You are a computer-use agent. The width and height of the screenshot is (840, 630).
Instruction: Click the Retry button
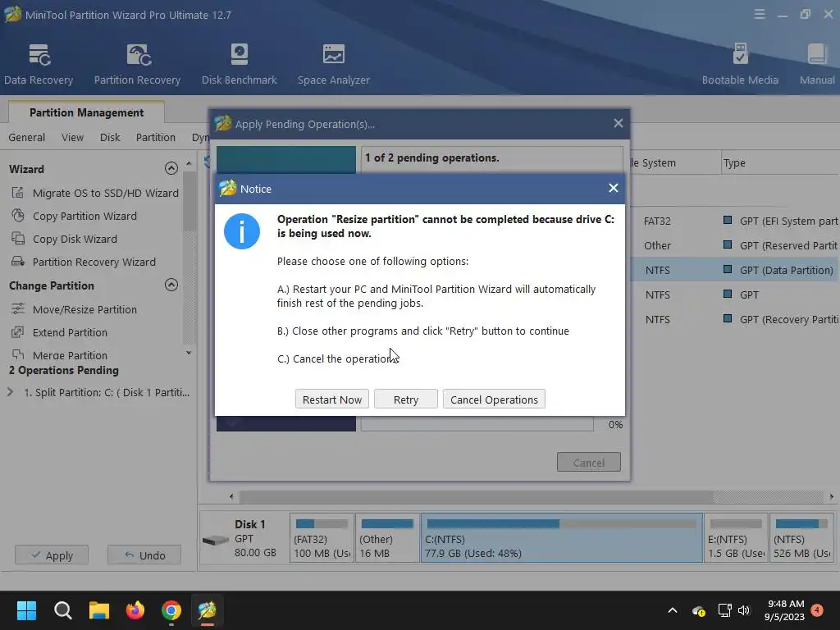point(405,399)
